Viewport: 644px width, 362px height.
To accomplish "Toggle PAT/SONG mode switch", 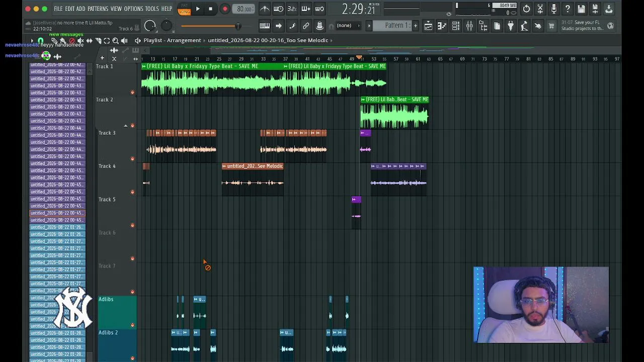I will pyautogui.click(x=184, y=9).
